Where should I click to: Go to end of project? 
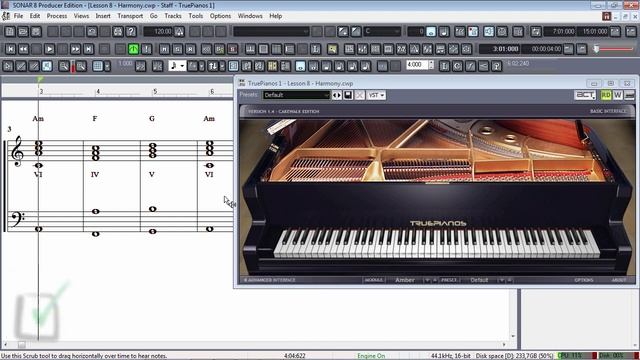89,49
